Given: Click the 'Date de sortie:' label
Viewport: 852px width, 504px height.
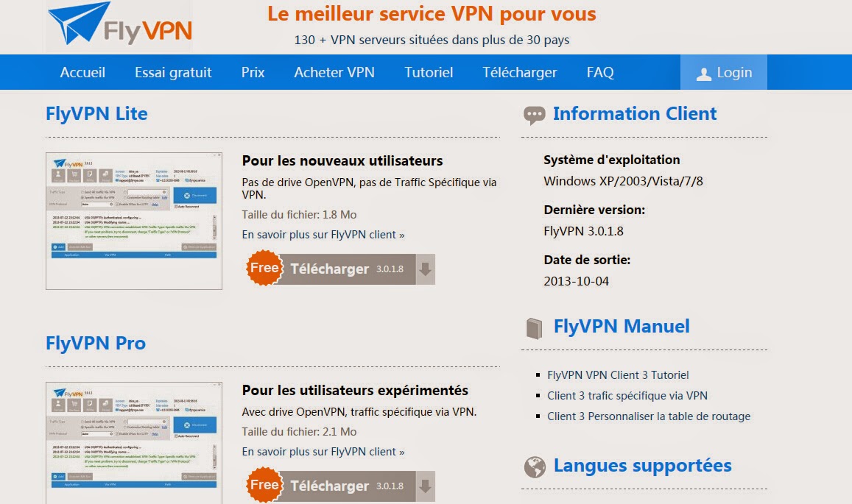Looking at the screenshot, I should coord(587,260).
